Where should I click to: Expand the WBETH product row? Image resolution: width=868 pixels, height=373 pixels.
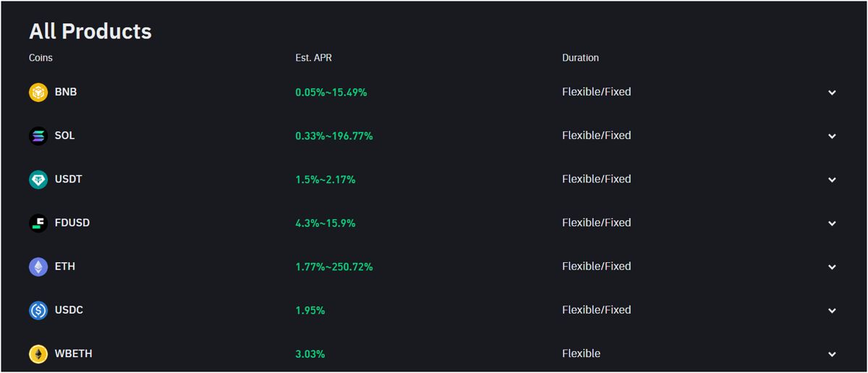(832, 354)
